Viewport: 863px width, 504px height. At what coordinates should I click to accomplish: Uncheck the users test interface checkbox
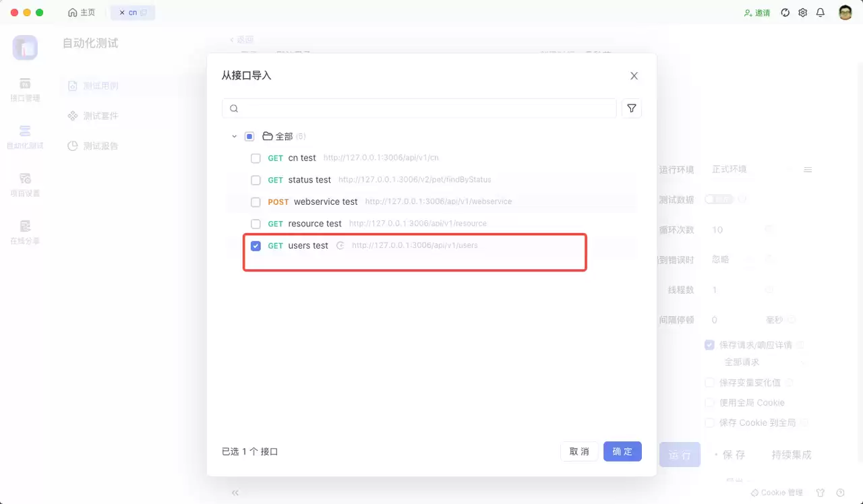pyautogui.click(x=256, y=246)
